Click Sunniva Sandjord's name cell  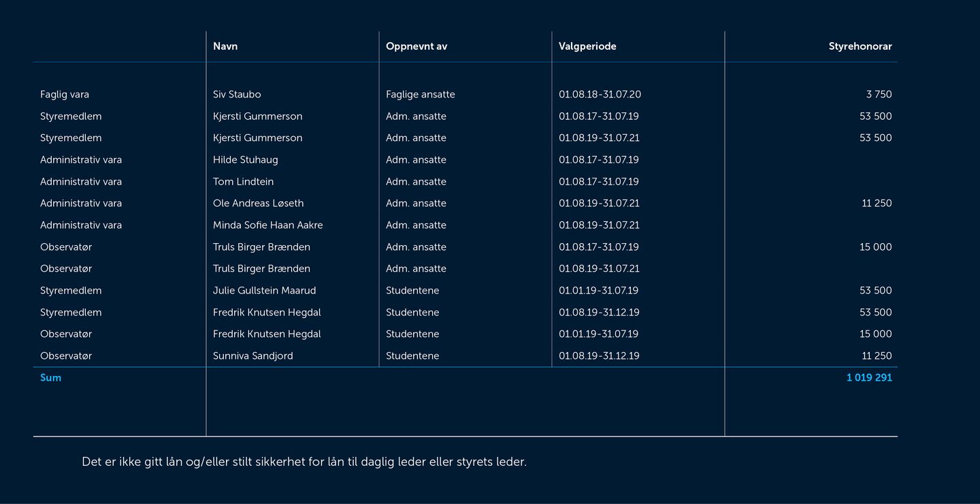[x=252, y=356]
